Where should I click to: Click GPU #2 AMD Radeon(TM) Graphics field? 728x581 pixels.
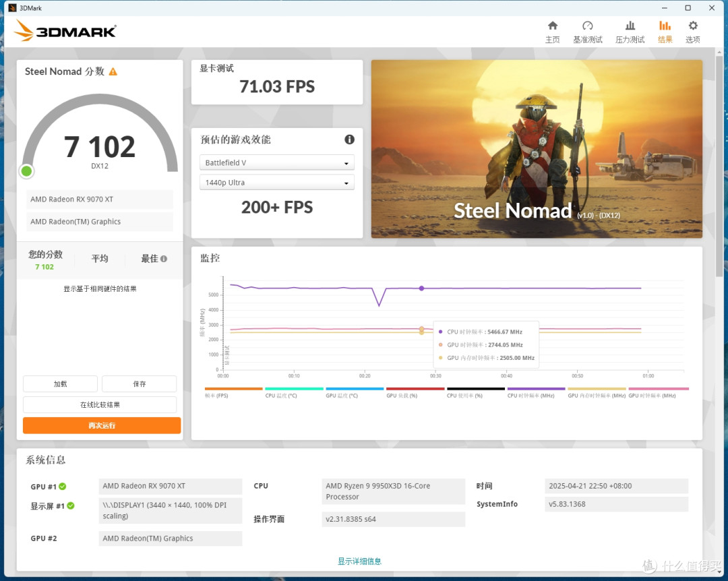point(171,539)
